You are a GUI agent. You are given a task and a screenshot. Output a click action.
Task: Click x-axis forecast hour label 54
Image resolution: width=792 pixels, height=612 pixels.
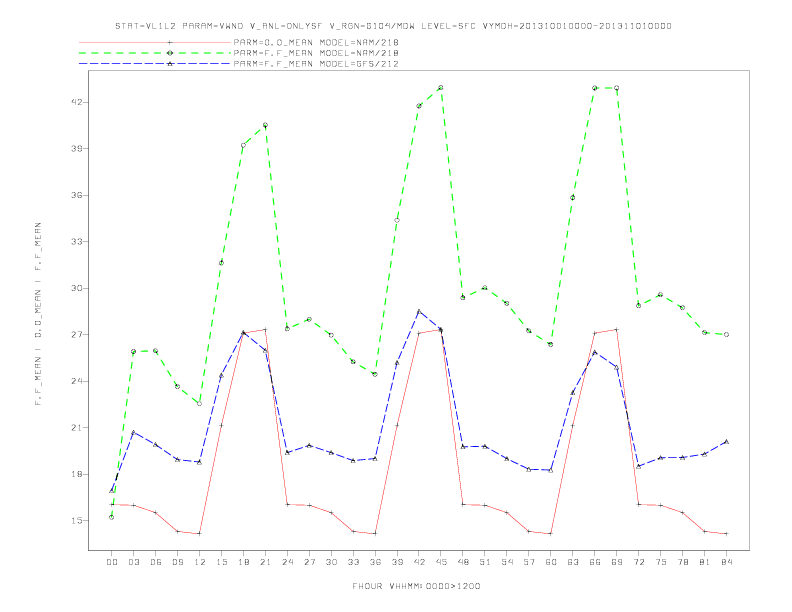click(507, 562)
